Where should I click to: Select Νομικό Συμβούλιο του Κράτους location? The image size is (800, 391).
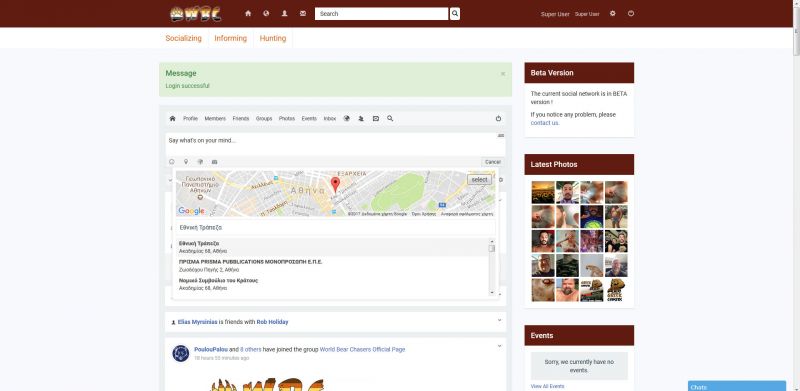(332, 284)
